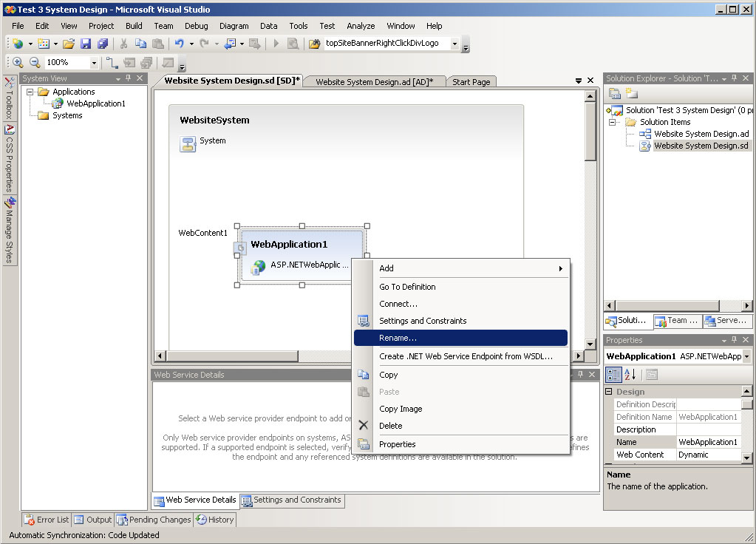Click the diagram horizontal scrollbar thumb
This screenshot has height=544, width=756.
[232, 356]
